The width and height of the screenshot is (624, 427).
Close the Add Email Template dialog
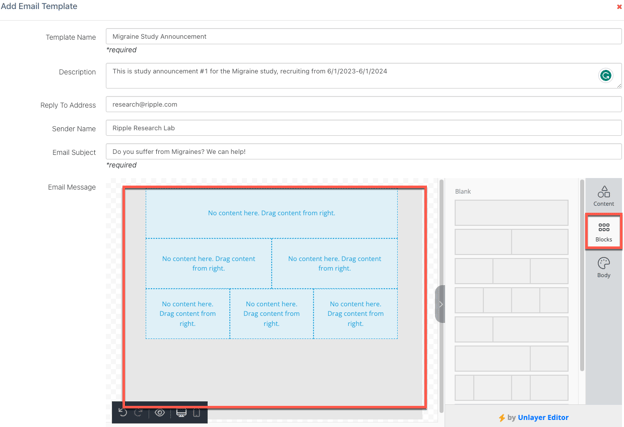(619, 6)
